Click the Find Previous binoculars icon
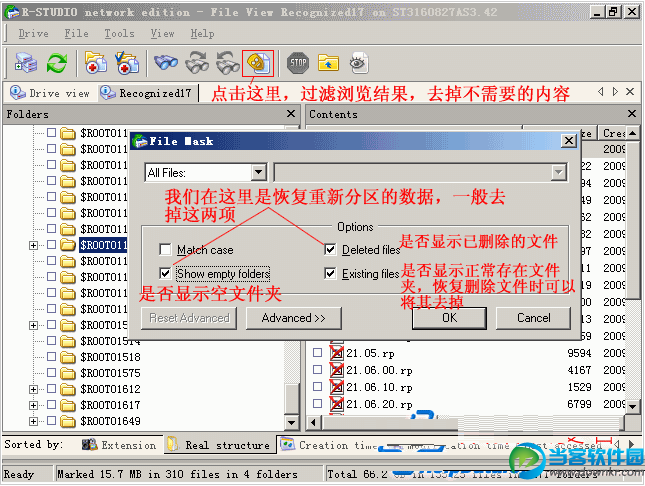 click(227, 63)
